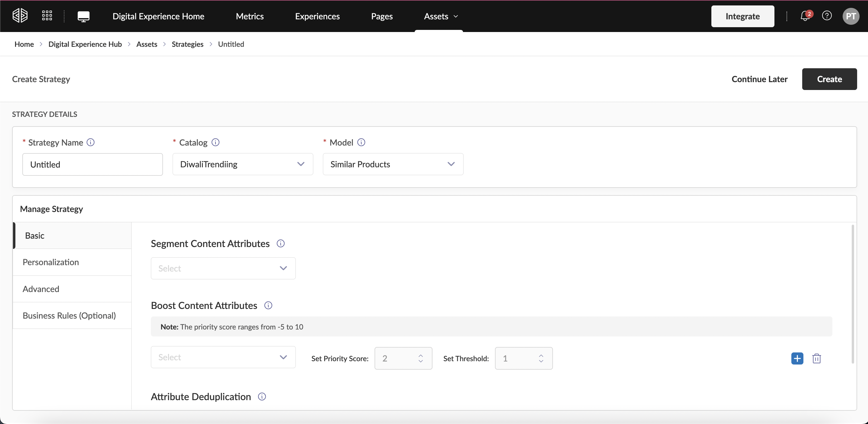The width and height of the screenshot is (868, 424).
Task: Click the Create button
Action: [x=829, y=79]
